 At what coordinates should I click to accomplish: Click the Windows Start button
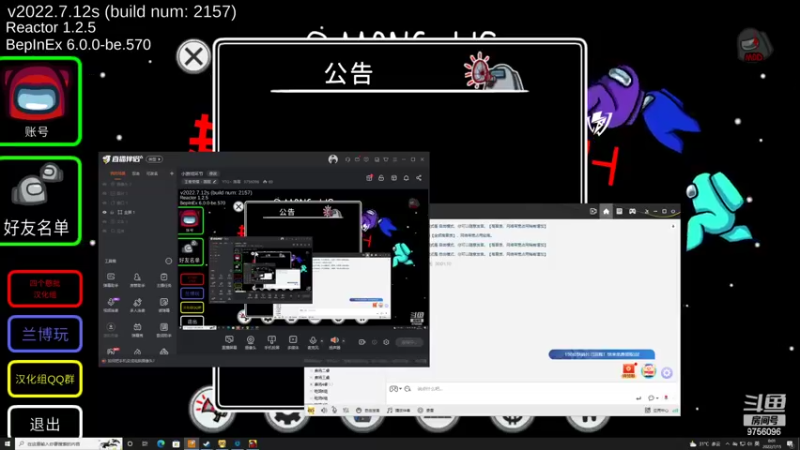(x=7, y=444)
